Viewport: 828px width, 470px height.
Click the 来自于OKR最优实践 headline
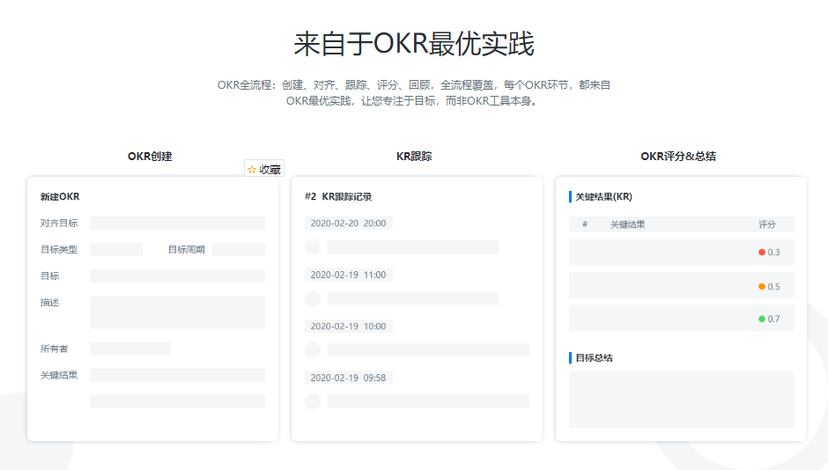tap(414, 43)
